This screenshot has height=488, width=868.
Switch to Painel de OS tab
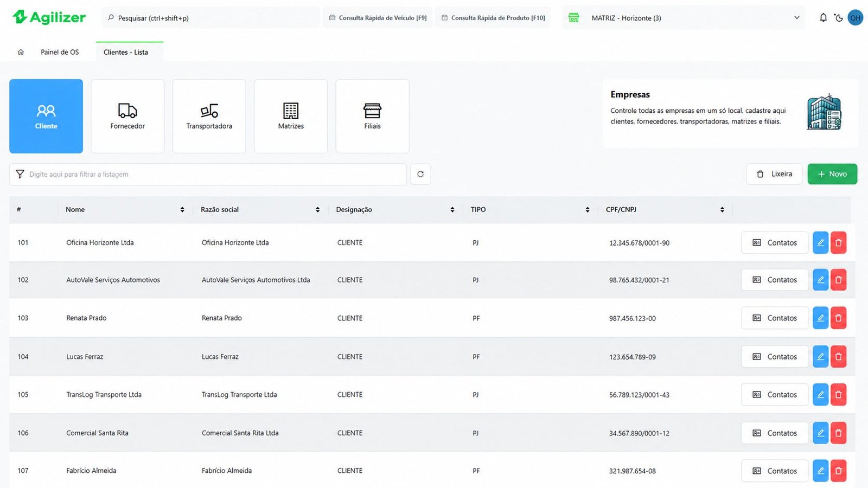60,52
